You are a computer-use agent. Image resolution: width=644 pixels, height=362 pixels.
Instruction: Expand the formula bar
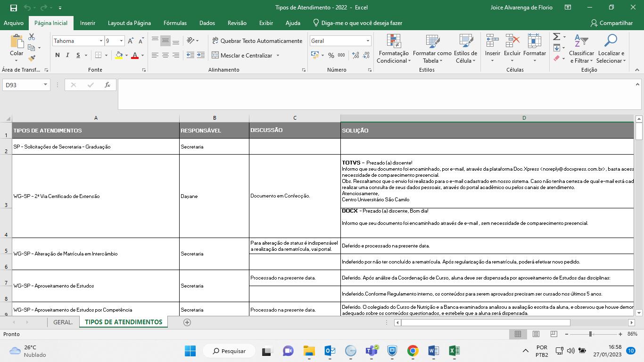[637, 84]
